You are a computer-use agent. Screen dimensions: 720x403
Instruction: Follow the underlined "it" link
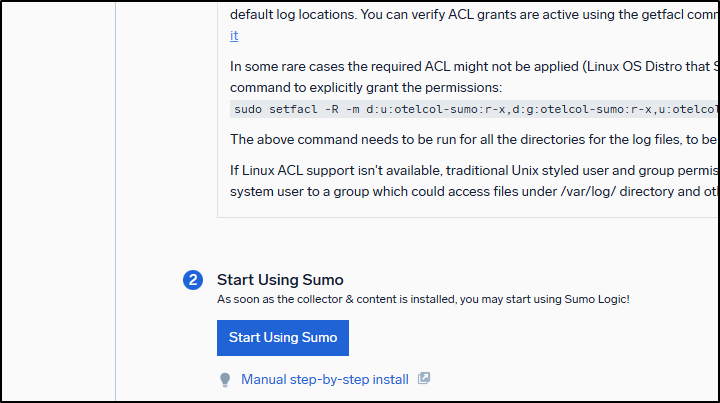point(234,36)
